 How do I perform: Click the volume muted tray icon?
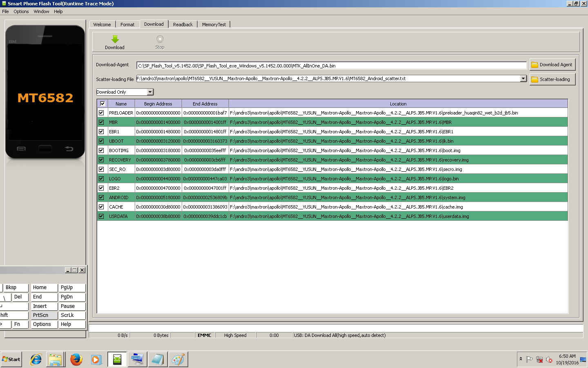pos(549,359)
